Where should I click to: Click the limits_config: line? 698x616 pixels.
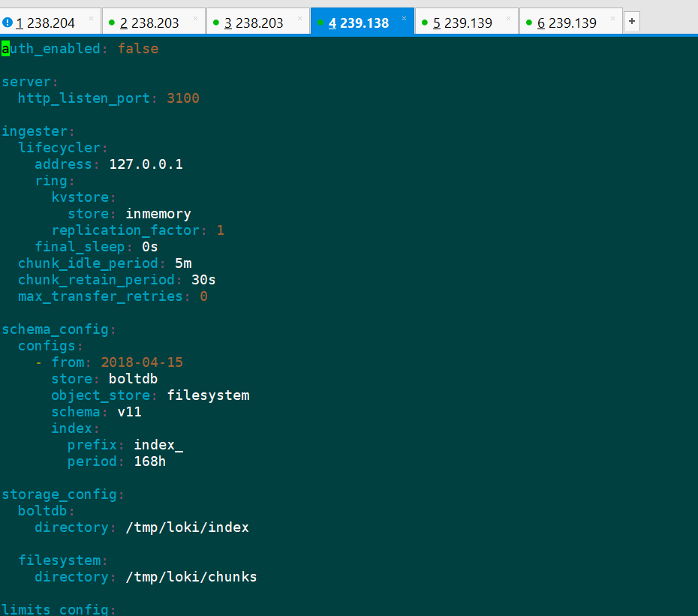pyautogui.click(x=59, y=609)
